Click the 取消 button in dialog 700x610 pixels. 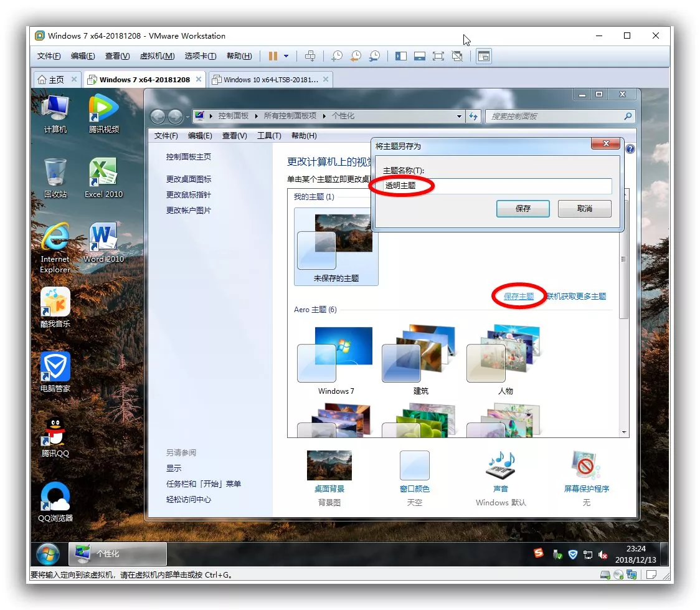[584, 209]
